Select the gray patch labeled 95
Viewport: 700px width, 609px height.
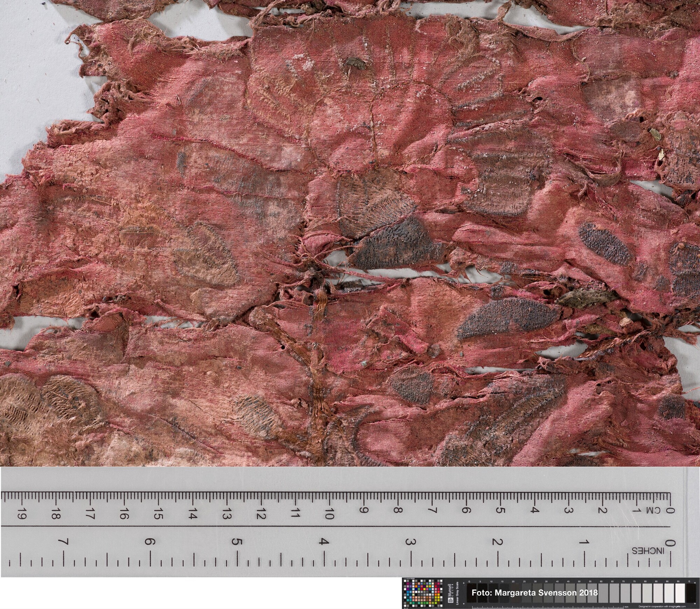pos(679,593)
